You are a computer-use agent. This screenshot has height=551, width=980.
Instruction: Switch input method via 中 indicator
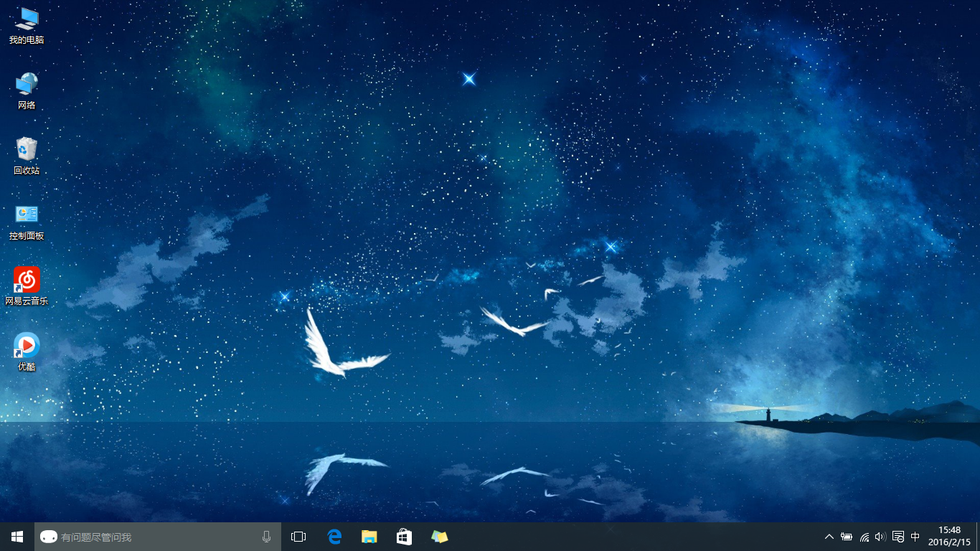point(915,537)
